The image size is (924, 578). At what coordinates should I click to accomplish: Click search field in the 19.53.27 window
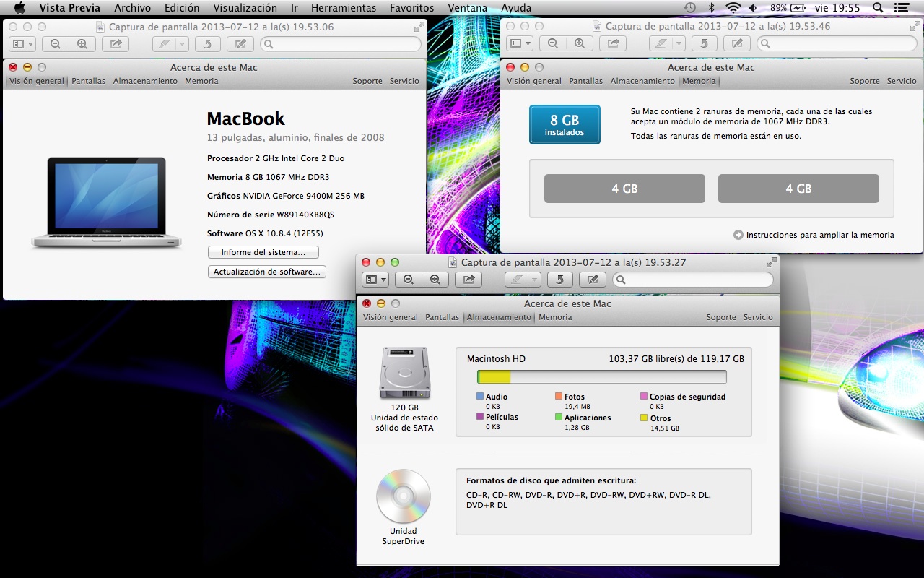point(692,280)
